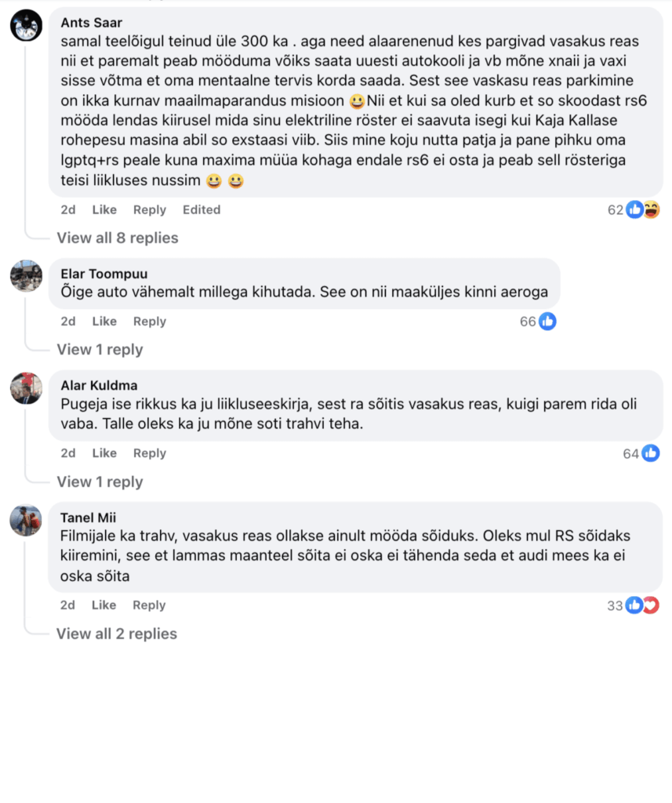Open Ants Saar's profile picture
The image size is (672, 803).
point(26,26)
